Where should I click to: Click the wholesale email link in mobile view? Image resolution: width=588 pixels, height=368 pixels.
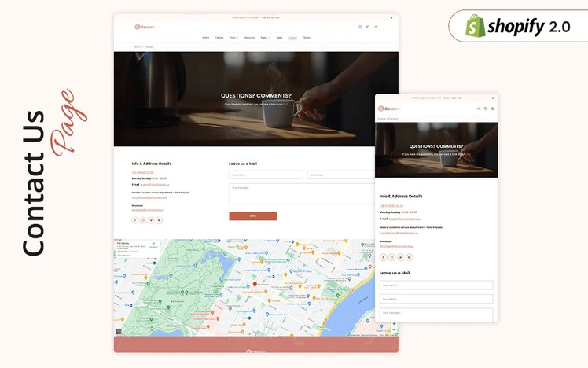coord(396,246)
